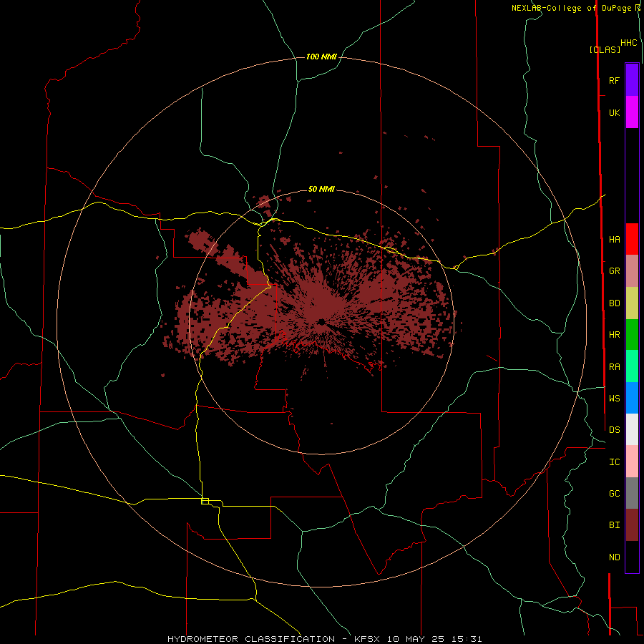Image resolution: width=644 pixels, height=644 pixels.
Task: Click the IC legend label
Action: coord(614,462)
